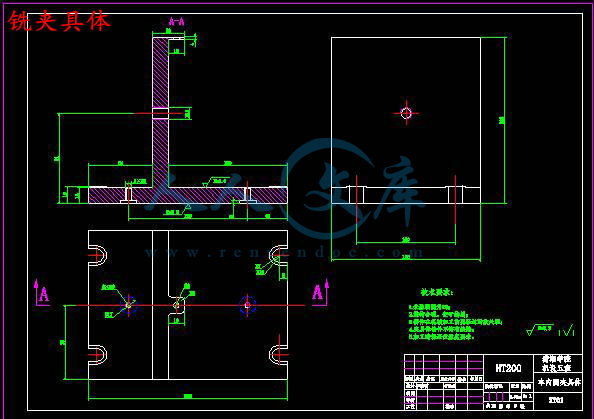This screenshot has width=594, height=419.
Task: Click the green technical requirements heading
Action: [x=436, y=292]
